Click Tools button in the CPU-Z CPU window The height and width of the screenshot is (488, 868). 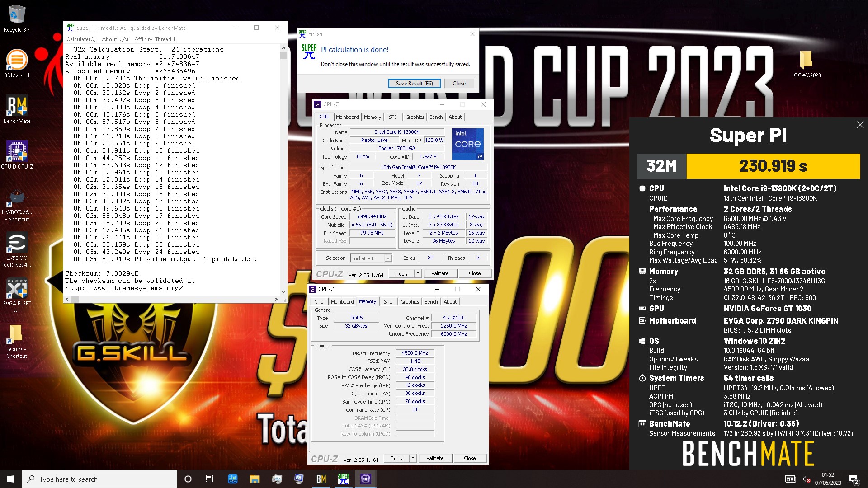[x=401, y=273]
